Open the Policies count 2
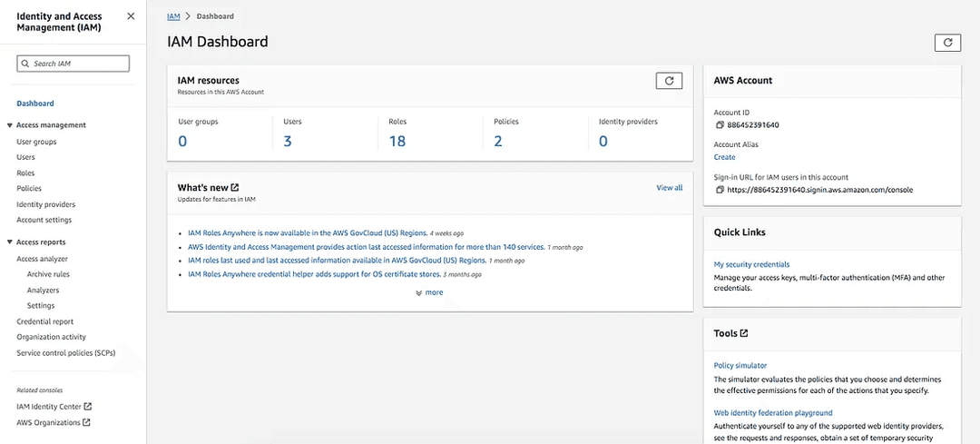The image size is (980, 444). 498,142
